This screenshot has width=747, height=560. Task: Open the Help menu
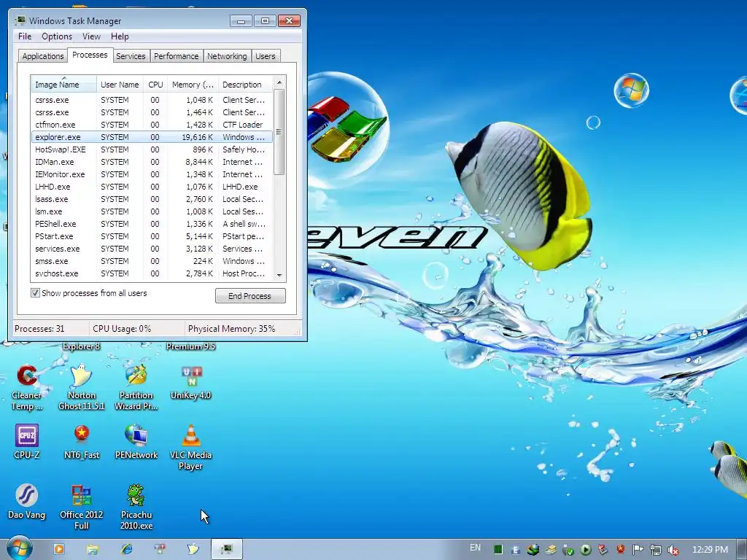click(x=120, y=36)
